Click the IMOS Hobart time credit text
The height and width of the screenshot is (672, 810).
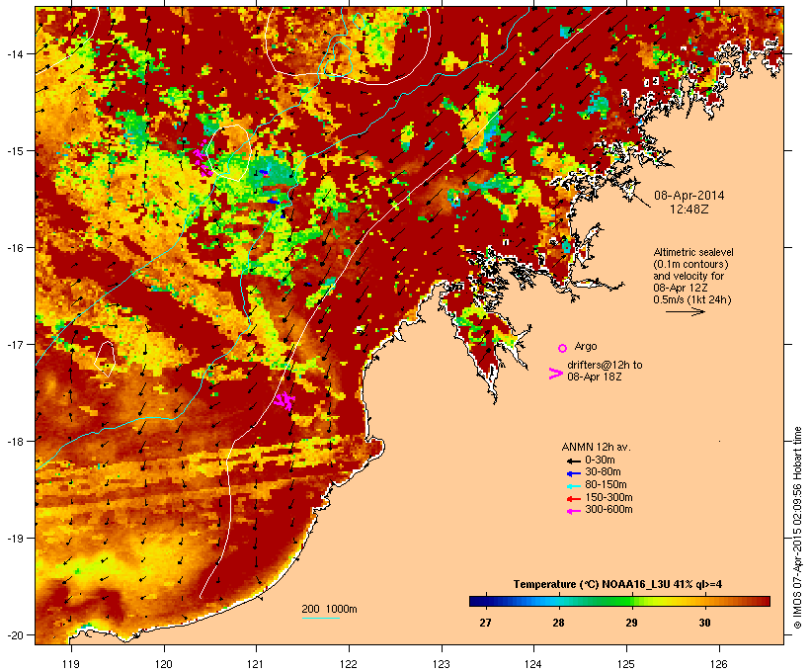pyautogui.click(x=797, y=528)
